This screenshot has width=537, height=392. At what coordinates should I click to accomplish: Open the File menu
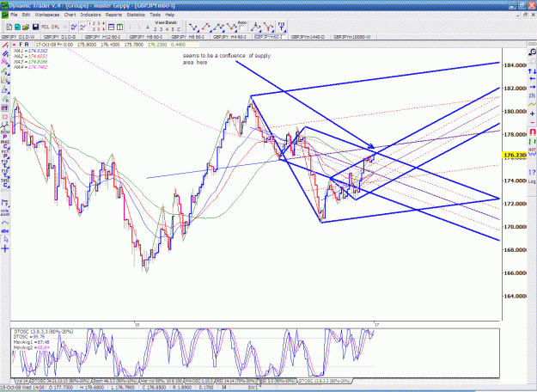tap(14, 15)
